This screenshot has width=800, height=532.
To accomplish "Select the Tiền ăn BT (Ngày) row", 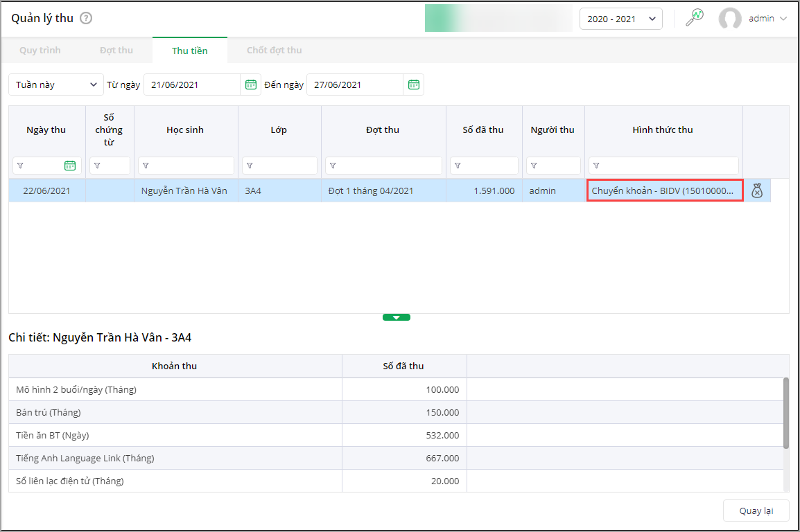I will pyautogui.click(x=396, y=435).
